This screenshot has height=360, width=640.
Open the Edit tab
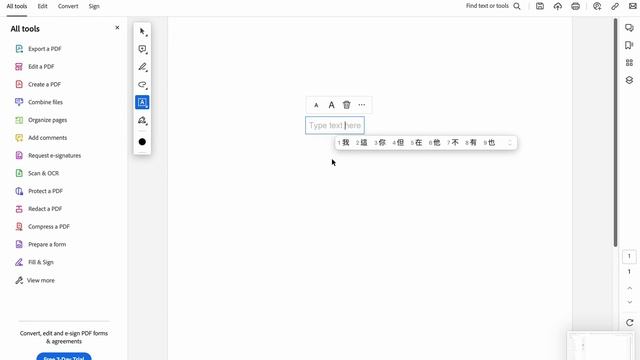(x=42, y=6)
